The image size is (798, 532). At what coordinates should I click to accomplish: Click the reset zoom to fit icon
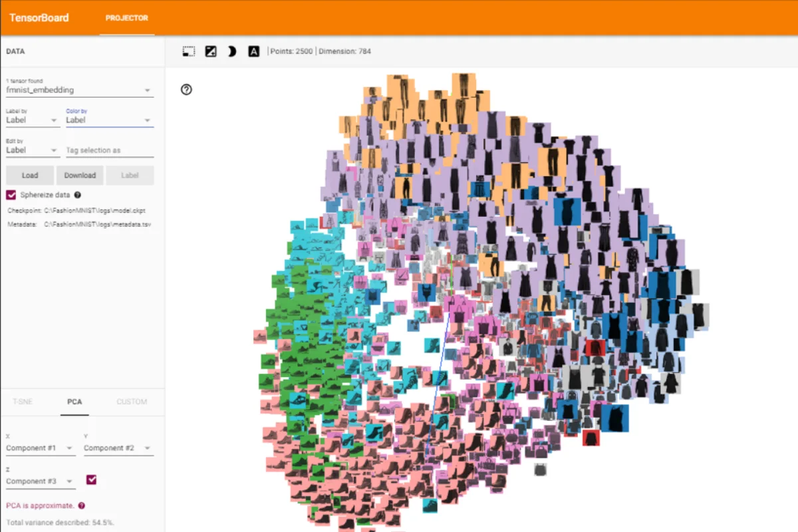tap(210, 51)
